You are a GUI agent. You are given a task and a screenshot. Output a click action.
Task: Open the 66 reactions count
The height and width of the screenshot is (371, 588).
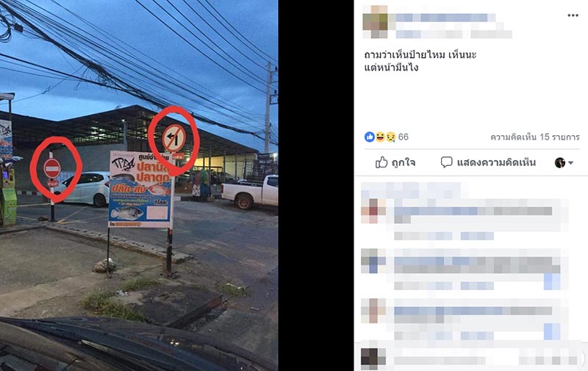[x=403, y=137]
